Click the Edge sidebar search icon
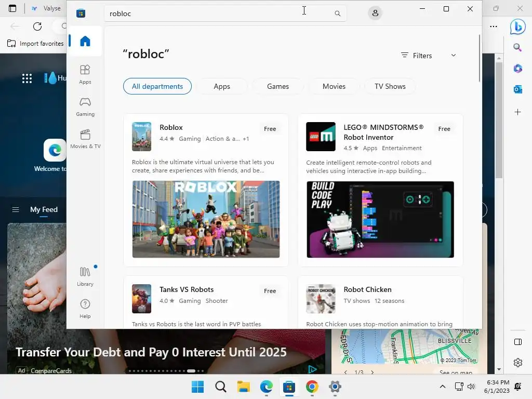This screenshot has height=399, width=532. [517, 47]
